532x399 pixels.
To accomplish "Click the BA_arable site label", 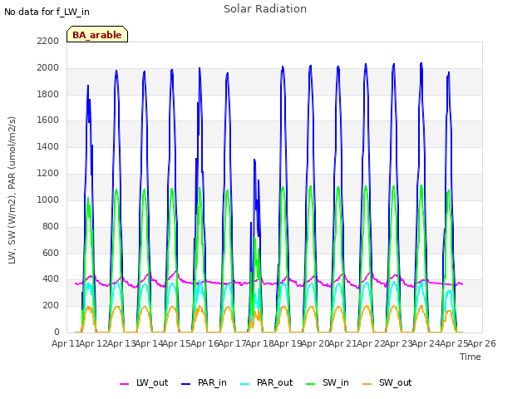I will (x=97, y=34).
